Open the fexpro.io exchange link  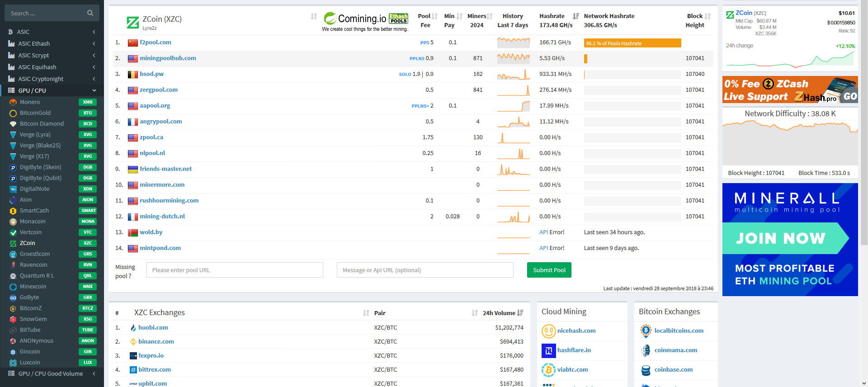151,356
